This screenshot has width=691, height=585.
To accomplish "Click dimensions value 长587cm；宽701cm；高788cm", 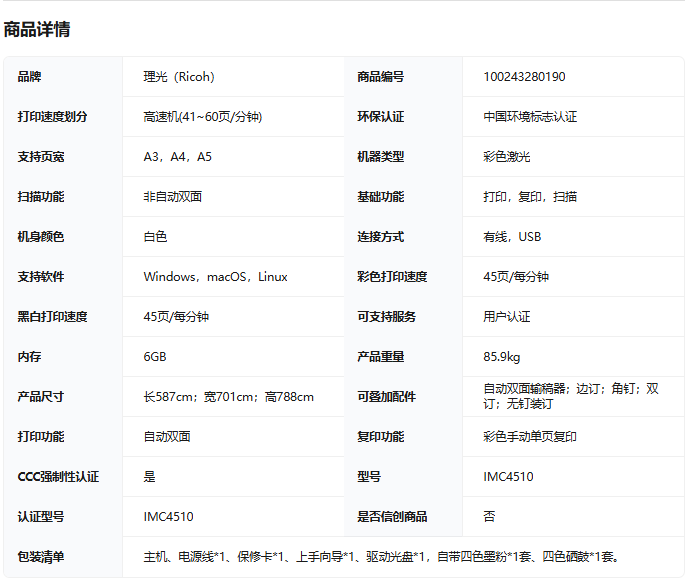I will (228, 397).
